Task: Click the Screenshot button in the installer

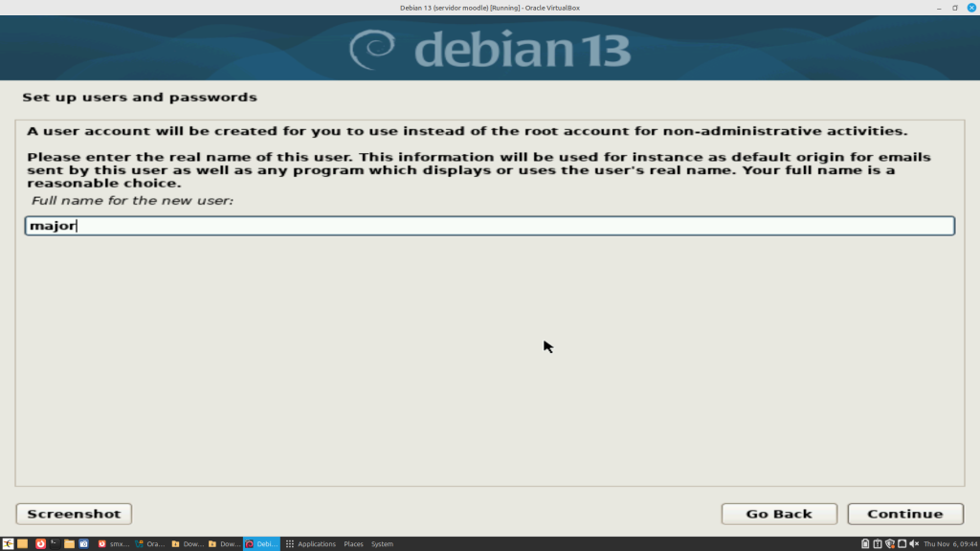Action: coord(74,514)
